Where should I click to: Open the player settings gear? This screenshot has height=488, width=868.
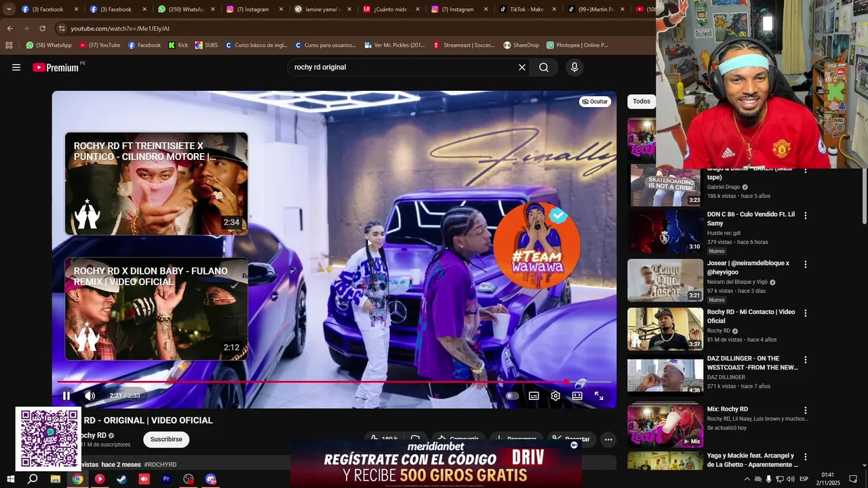click(555, 396)
